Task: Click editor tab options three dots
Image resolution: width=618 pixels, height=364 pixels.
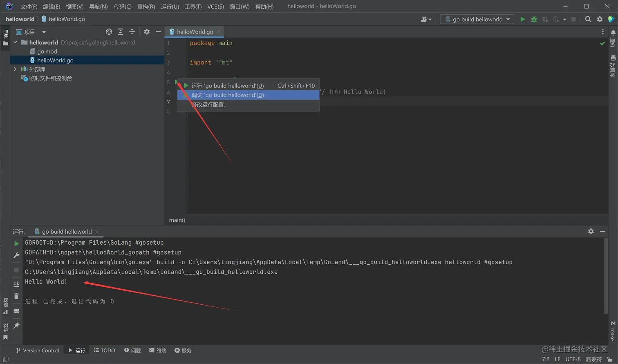Action: click(602, 32)
